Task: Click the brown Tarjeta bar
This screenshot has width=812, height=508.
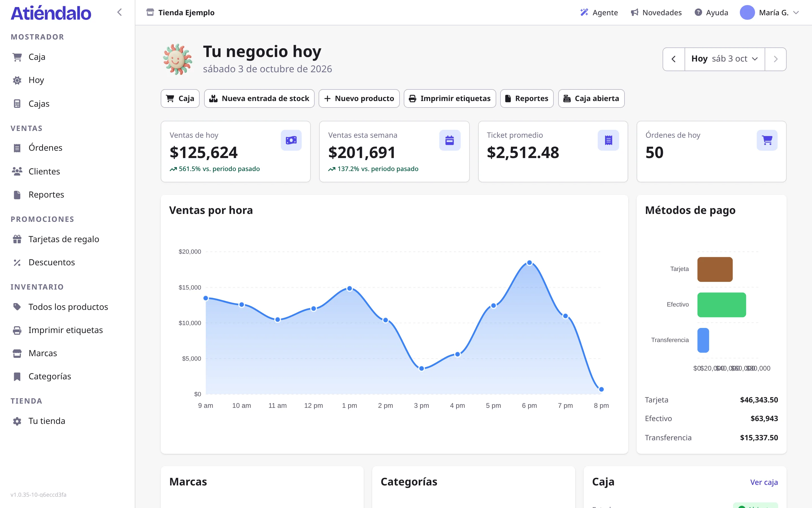Action: coord(715,269)
